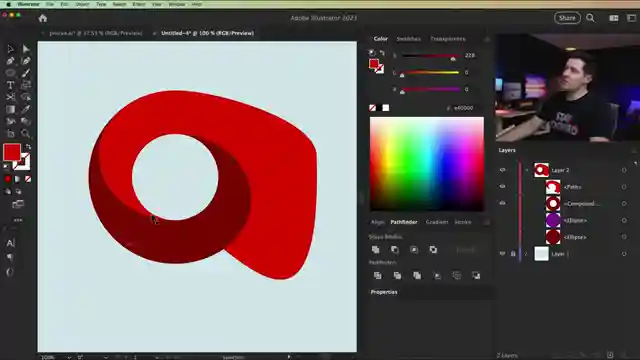
Task: Toggle visibility of Layer 2
Action: pyautogui.click(x=502, y=170)
